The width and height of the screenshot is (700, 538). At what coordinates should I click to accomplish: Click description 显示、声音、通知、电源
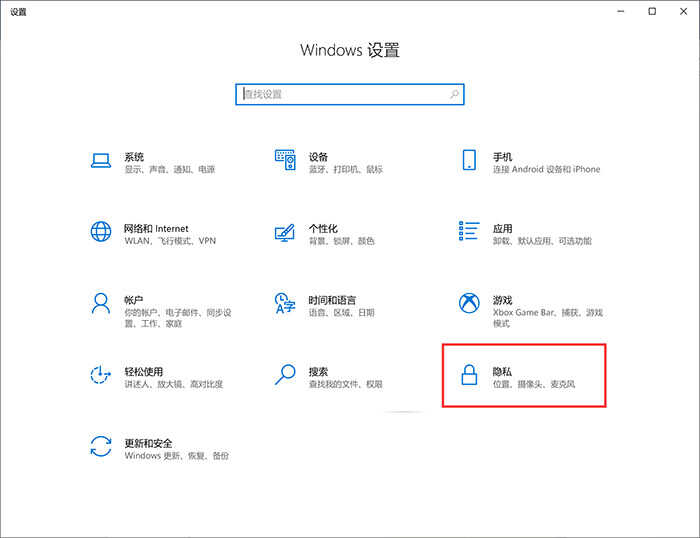pyautogui.click(x=170, y=169)
